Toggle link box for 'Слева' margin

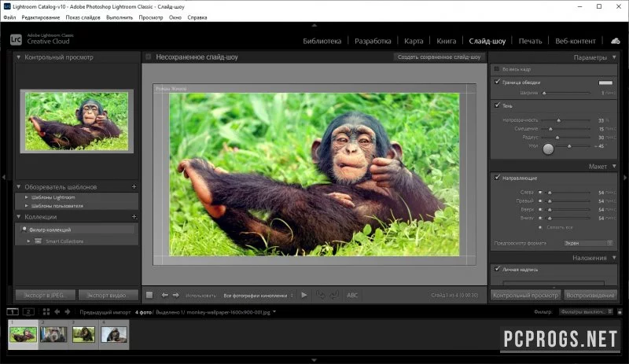click(x=540, y=193)
